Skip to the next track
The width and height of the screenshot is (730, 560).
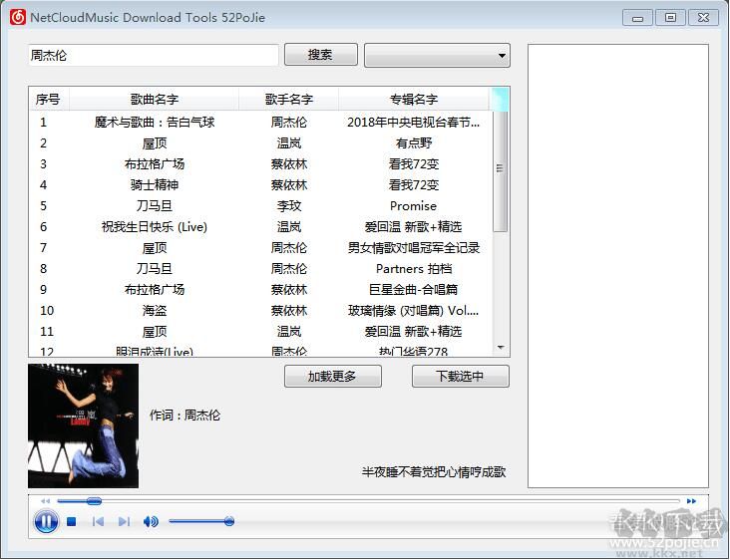[x=124, y=521]
